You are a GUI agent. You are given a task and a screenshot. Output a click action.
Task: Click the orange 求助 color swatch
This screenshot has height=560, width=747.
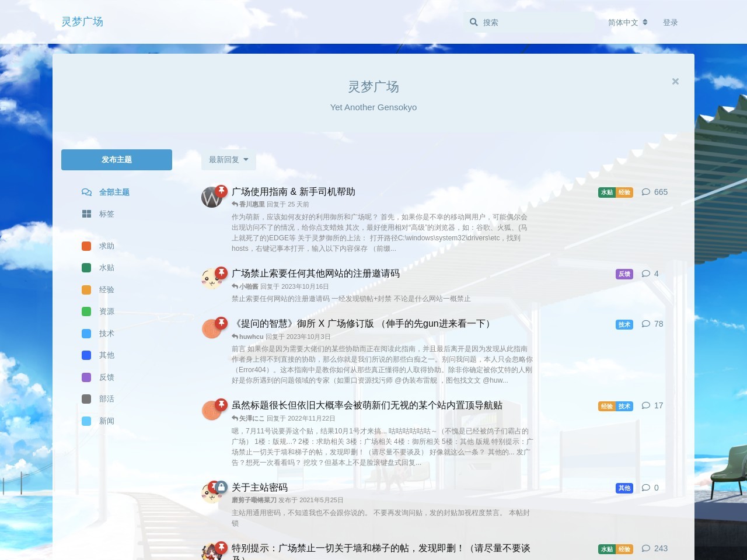pos(86,246)
